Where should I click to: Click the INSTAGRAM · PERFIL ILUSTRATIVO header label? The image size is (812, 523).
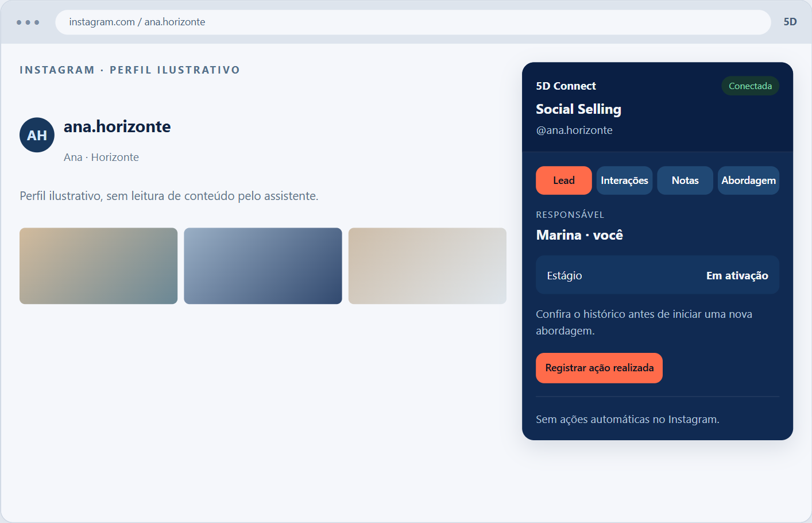[x=130, y=70]
